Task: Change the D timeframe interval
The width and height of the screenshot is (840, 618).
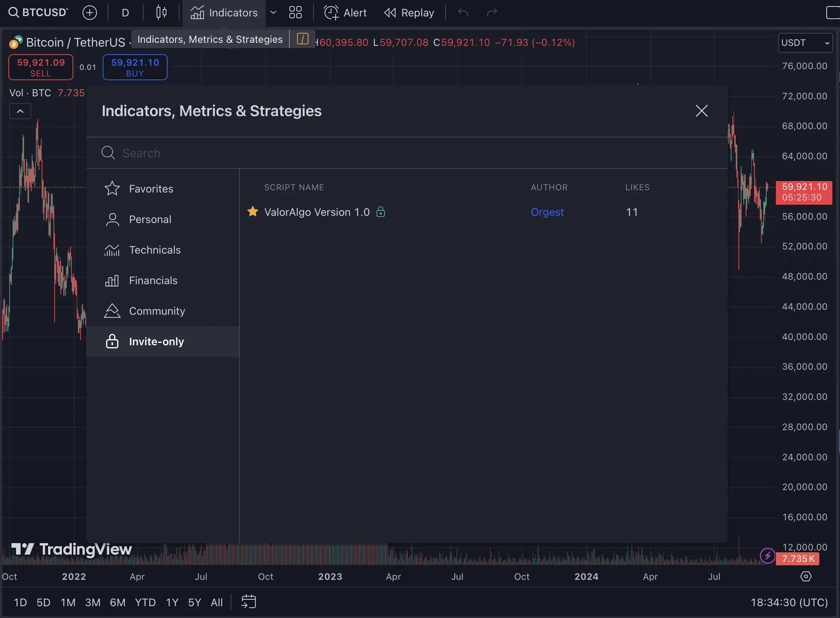Action: pos(125,13)
